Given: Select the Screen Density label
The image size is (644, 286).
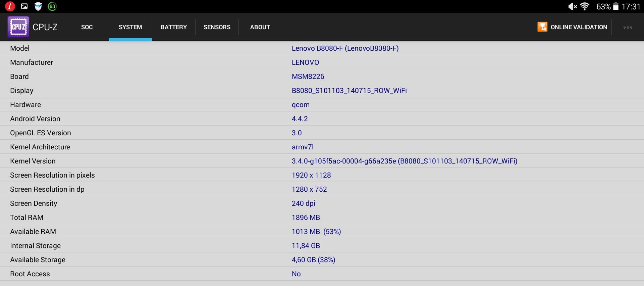Looking at the screenshot, I should [34, 203].
